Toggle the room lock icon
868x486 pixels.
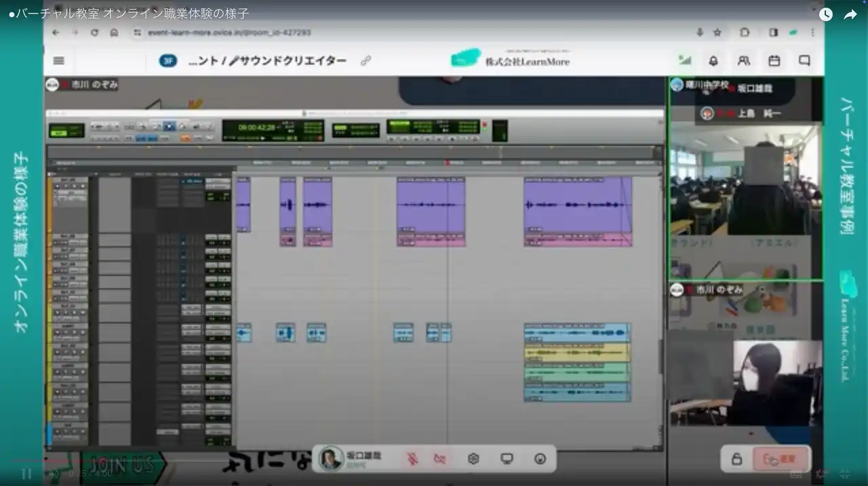pyautogui.click(x=736, y=459)
